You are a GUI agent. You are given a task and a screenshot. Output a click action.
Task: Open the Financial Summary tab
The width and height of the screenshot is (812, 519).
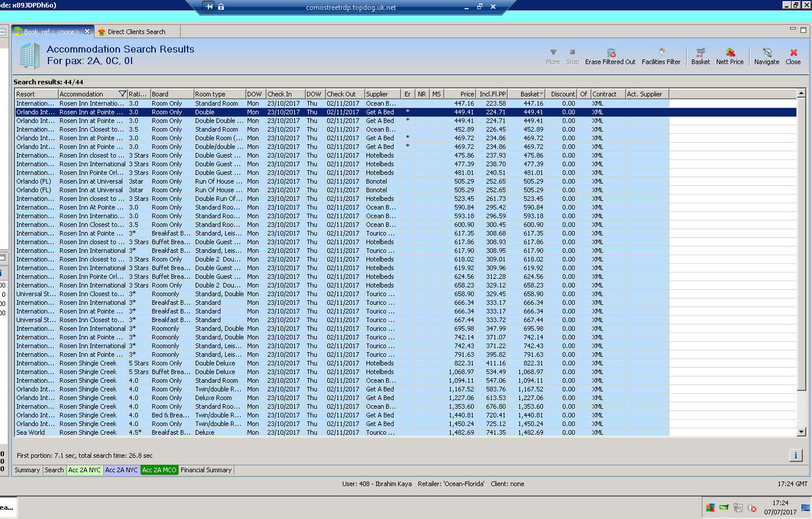(206, 470)
